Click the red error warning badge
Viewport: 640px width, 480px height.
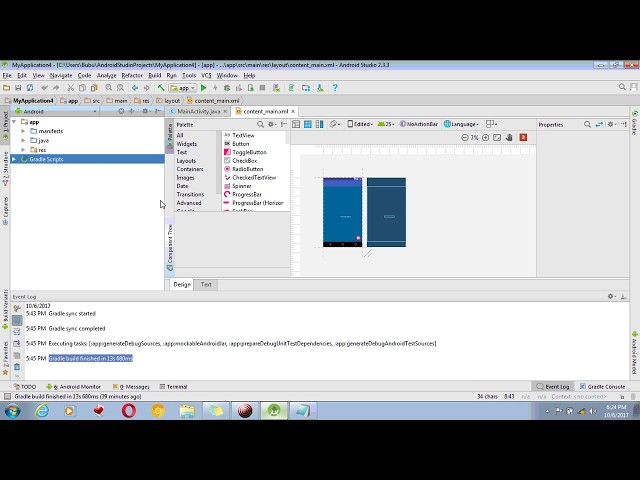[x=523, y=137]
